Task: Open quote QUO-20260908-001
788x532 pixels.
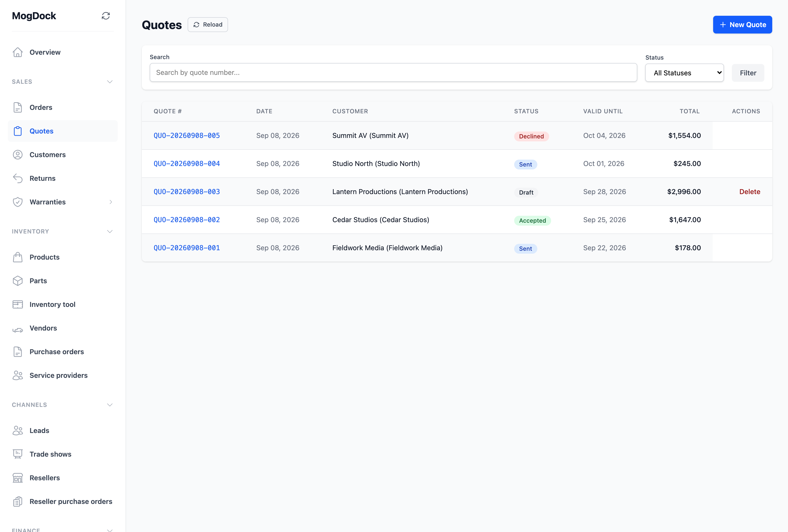Action: pyautogui.click(x=186, y=248)
